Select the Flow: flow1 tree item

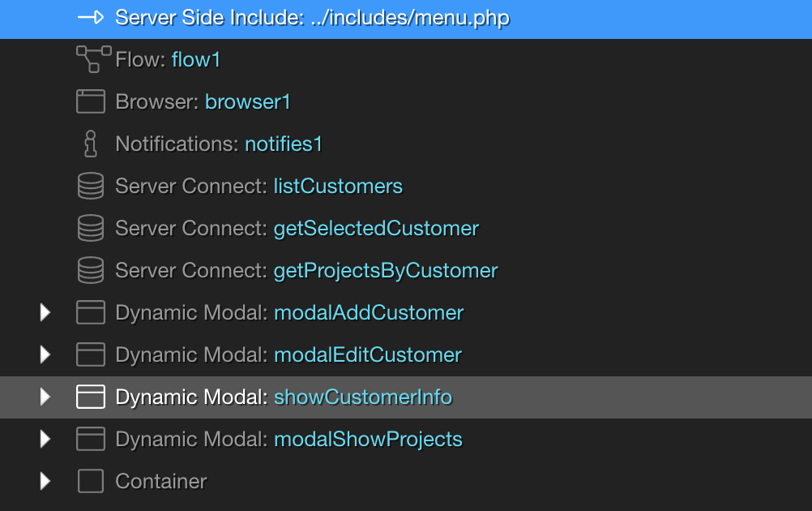pos(168,59)
